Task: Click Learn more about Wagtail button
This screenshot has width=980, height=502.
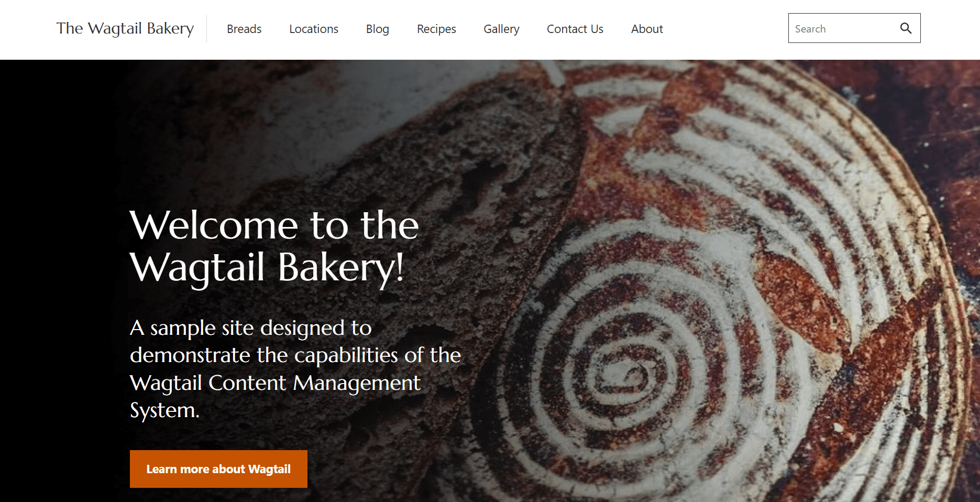Action: pos(218,469)
